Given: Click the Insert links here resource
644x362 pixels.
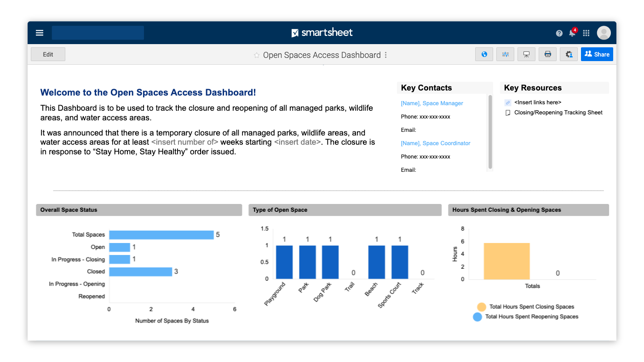Looking at the screenshot, I should [537, 102].
